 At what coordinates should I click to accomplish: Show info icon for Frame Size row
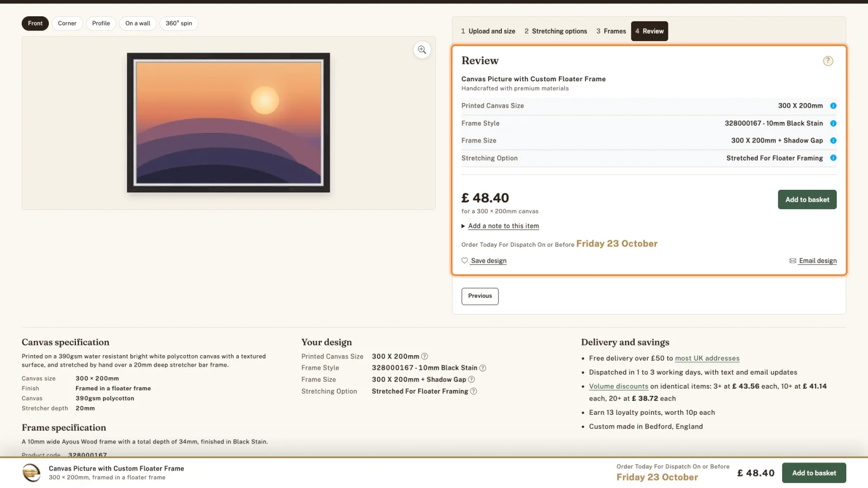point(833,140)
